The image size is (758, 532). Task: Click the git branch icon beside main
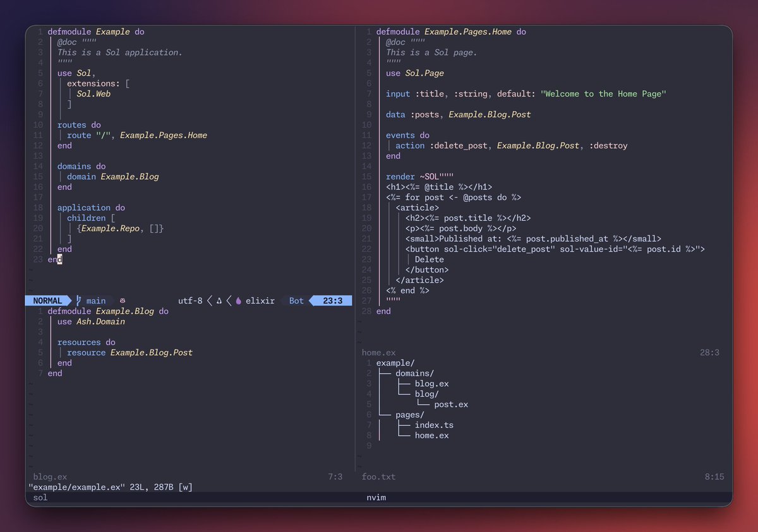click(79, 300)
